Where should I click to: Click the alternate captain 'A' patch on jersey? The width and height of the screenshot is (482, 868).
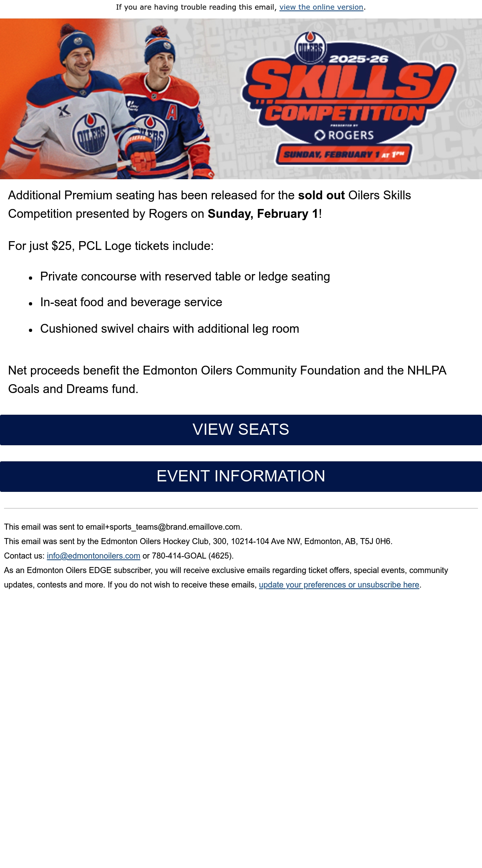click(172, 113)
